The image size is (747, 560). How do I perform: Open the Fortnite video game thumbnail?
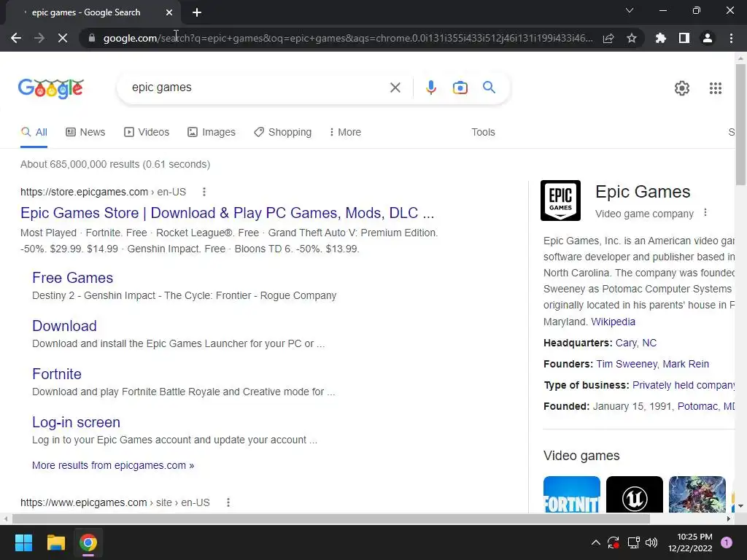pyautogui.click(x=572, y=494)
